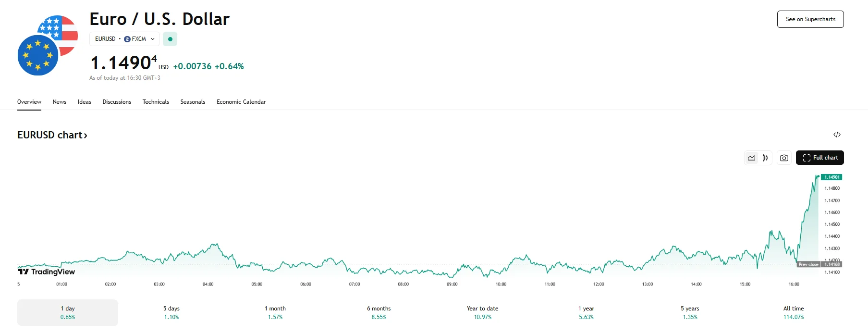
Task: Open the Full chart view
Action: 819,158
